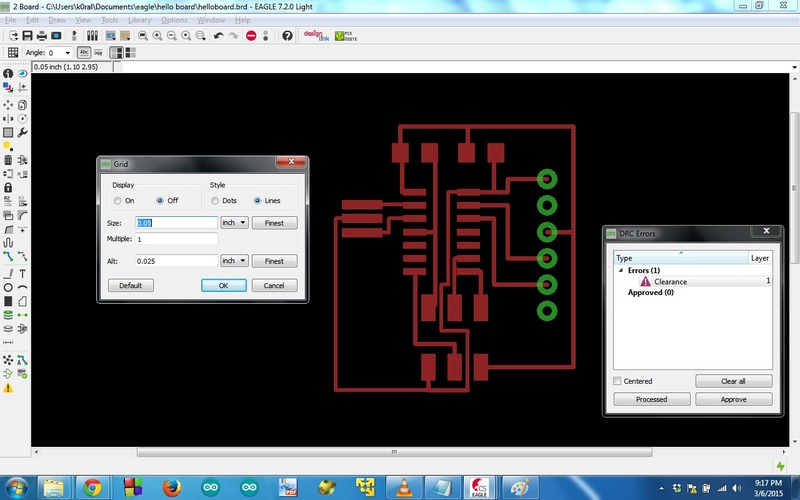Viewport: 800px width, 500px height.
Task: Click the Print icon in toolbar
Action: 42,36
